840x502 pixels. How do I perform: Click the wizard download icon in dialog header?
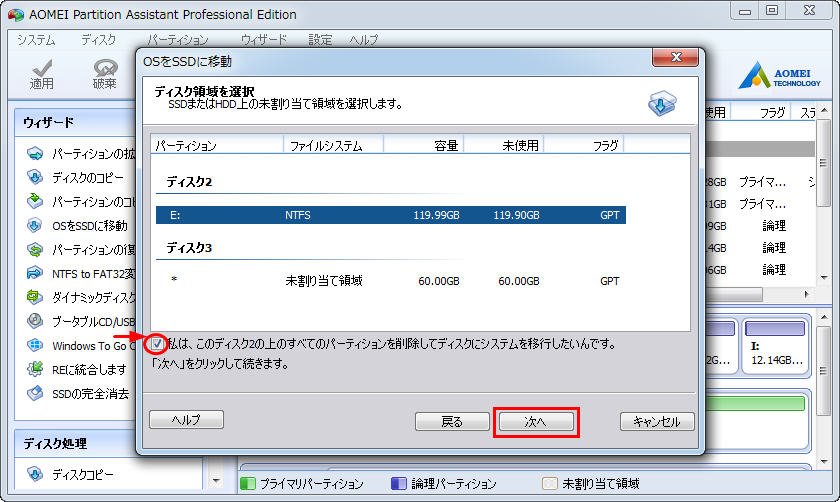pyautogui.click(x=662, y=103)
